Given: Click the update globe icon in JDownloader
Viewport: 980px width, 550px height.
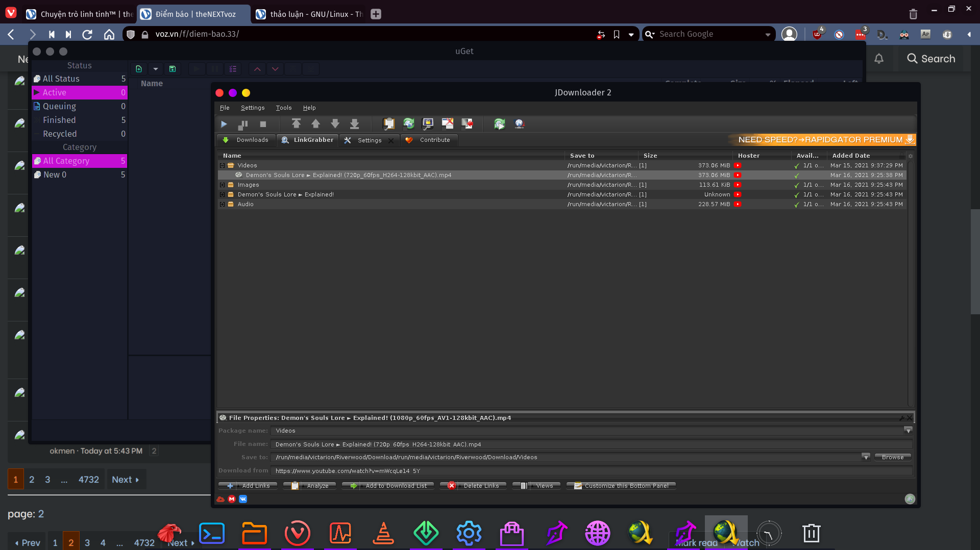Looking at the screenshot, I should click(x=519, y=123).
